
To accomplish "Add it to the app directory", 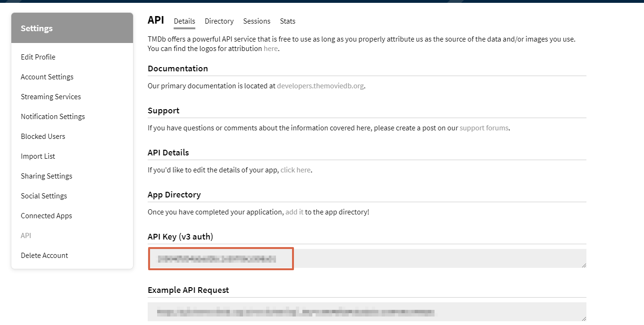I will (294, 212).
